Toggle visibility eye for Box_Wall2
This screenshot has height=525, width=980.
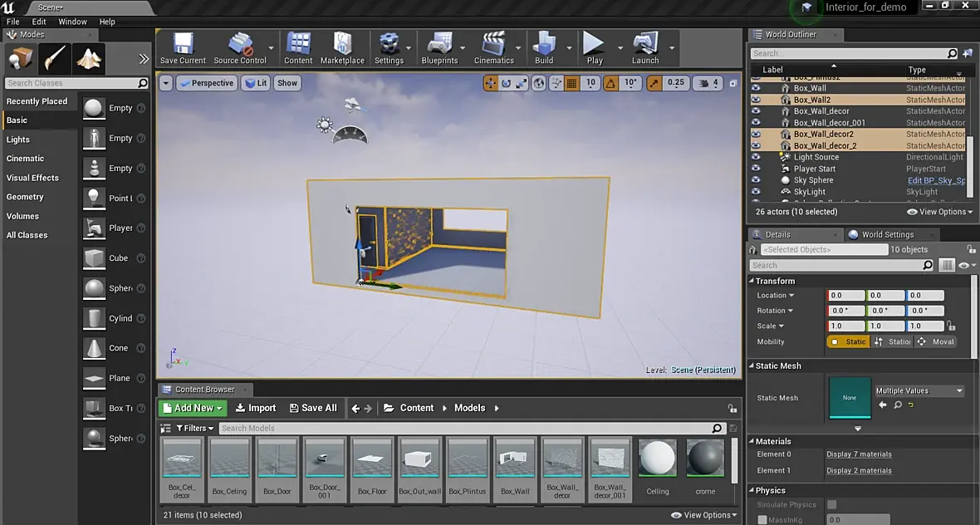[756, 100]
